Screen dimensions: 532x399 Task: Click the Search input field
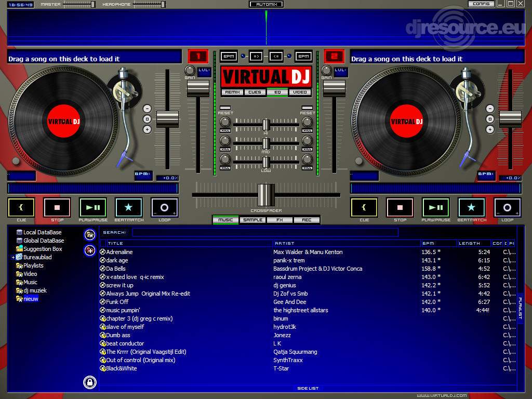265,232
